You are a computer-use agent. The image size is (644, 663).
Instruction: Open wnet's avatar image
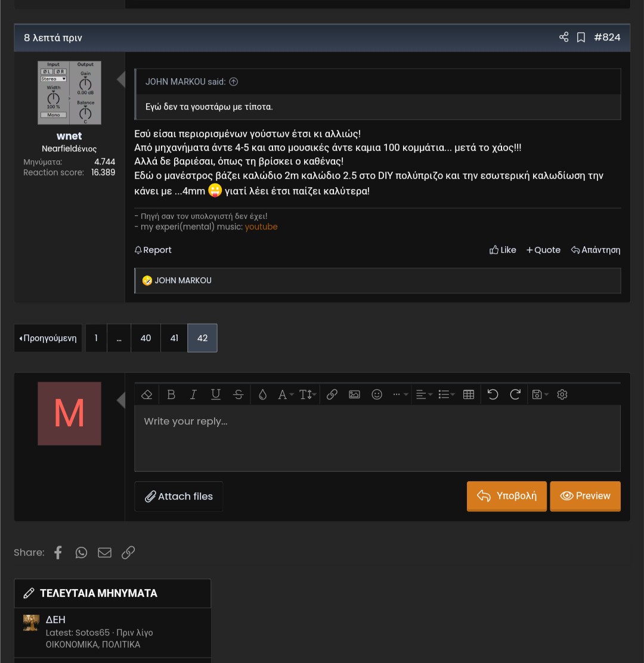[69, 92]
